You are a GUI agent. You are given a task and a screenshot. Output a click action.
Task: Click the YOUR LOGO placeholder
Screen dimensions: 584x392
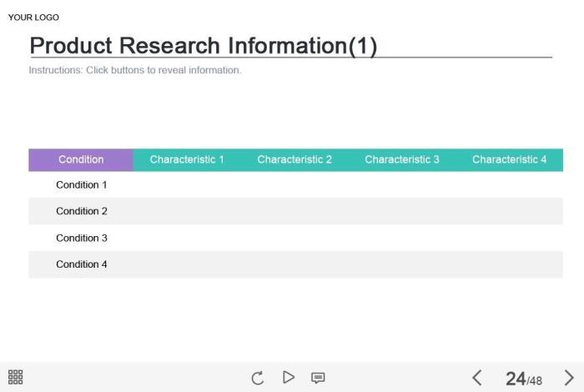[x=33, y=18]
